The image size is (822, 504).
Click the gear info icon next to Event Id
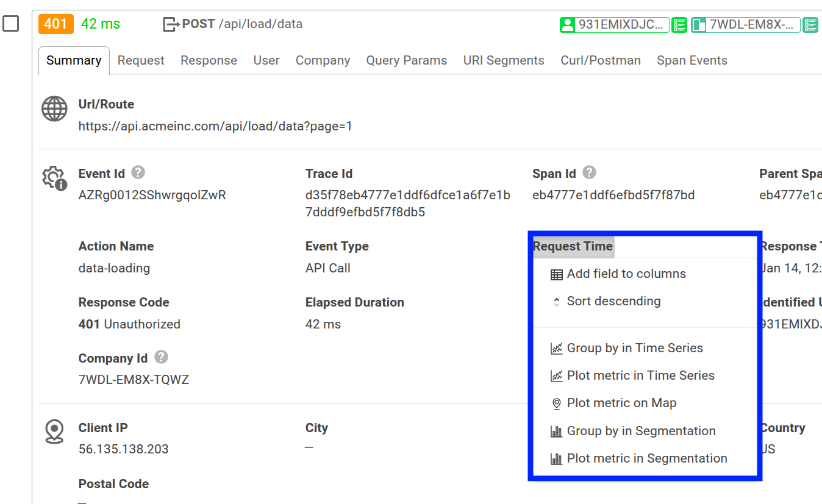(54, 178)
